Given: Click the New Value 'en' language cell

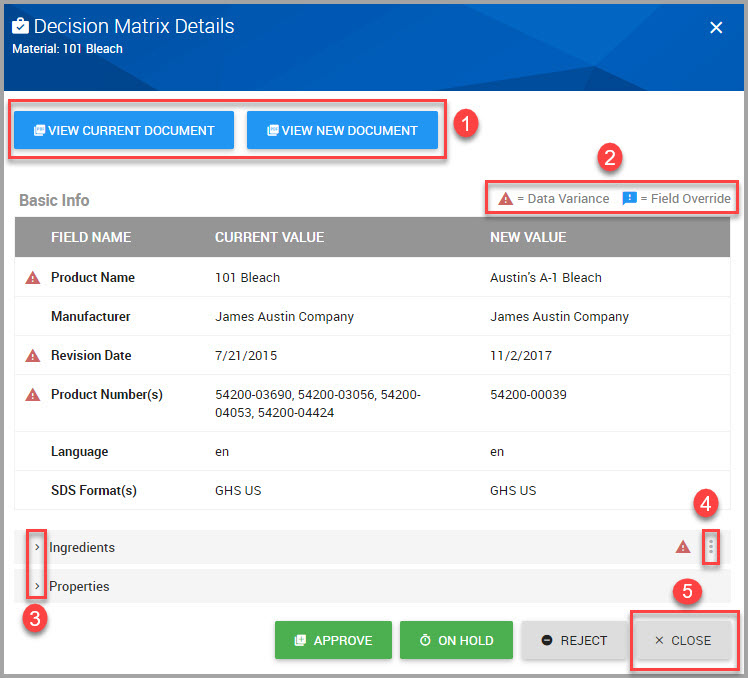Looking at the screenshot, I should click(x=497, y=452).
